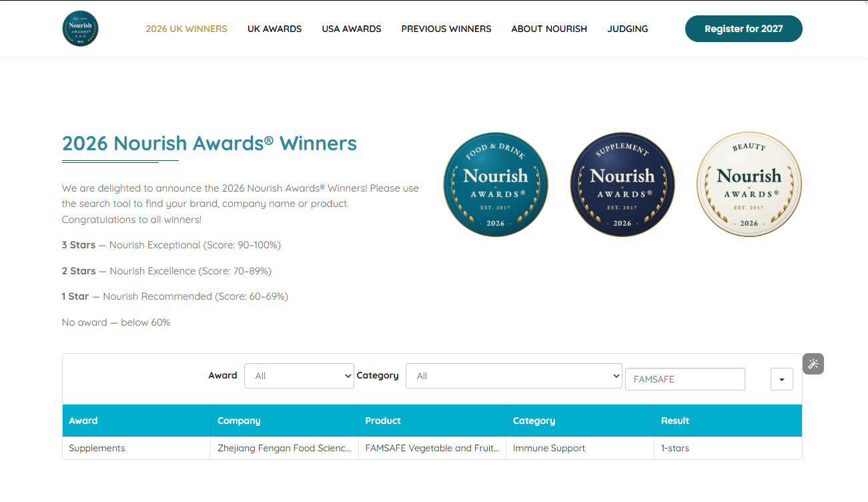868x502 pixels.
Task: Click the 1 Star Nourish Recommended line
Action: coord(175,296)
